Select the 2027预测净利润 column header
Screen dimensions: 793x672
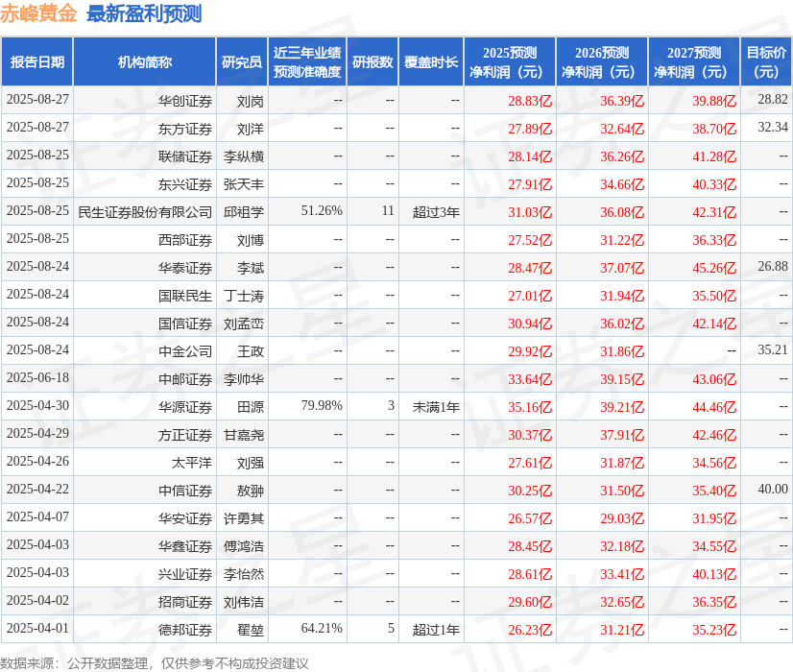[694, 61]
